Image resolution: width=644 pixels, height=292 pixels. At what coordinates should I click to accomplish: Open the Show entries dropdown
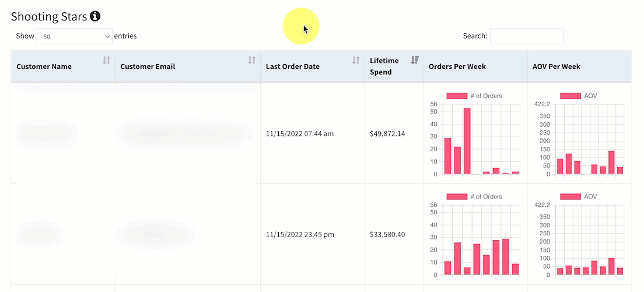click(x=74, y=36)
